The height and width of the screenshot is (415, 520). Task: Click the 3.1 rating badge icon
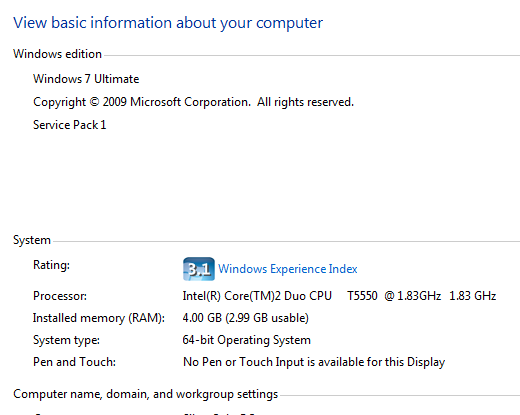pyautogui.click(x=199, y=269)
